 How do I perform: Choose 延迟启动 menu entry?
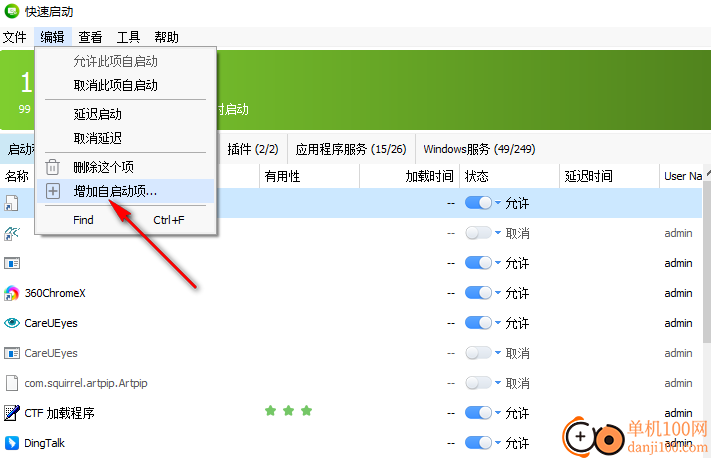tap(125, 114)
